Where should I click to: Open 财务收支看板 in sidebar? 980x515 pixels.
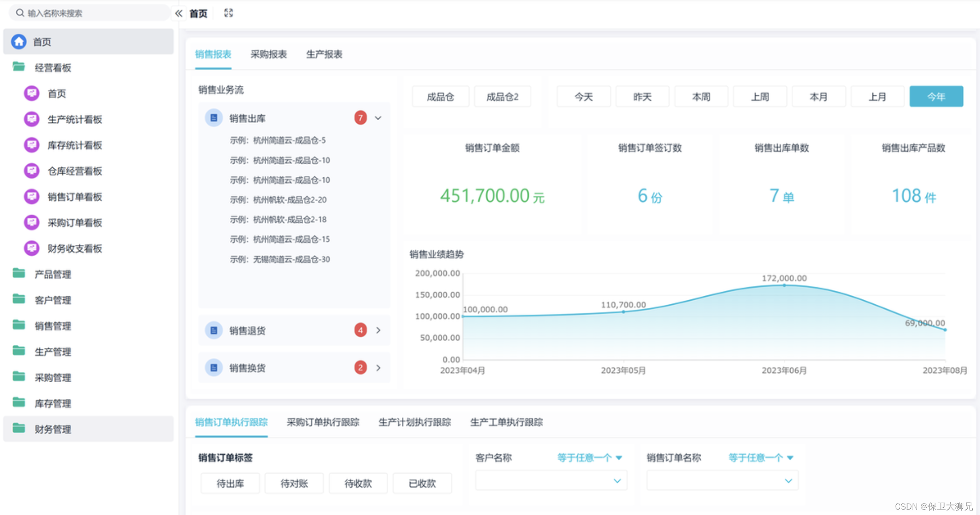(x=88, y=248)
